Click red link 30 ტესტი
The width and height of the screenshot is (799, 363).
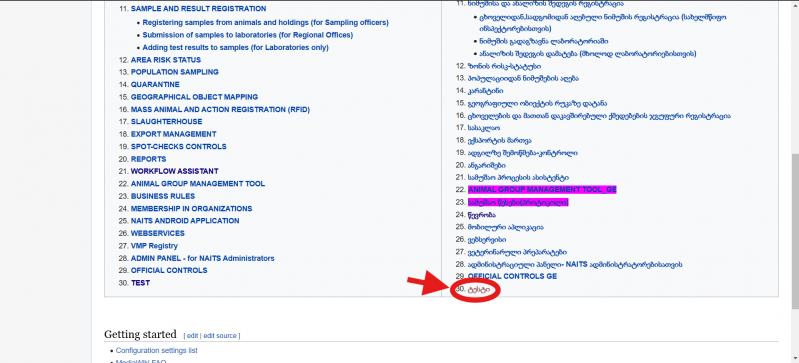point(478,290)
